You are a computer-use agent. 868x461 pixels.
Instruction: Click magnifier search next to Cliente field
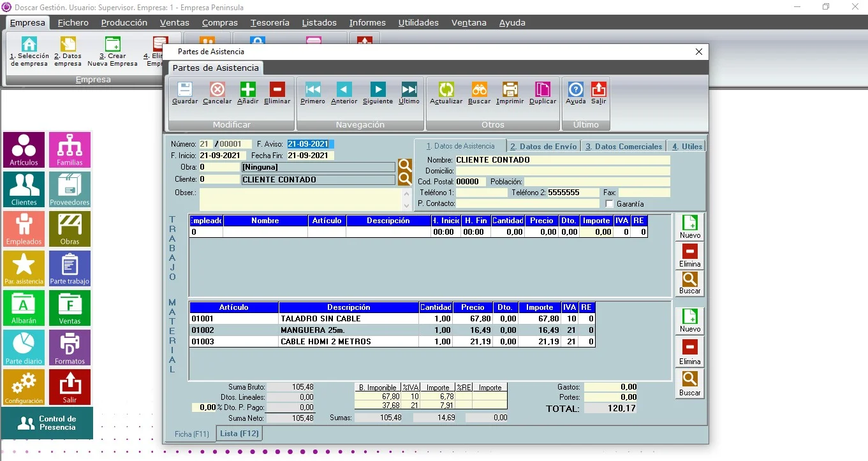click(404, 179)
